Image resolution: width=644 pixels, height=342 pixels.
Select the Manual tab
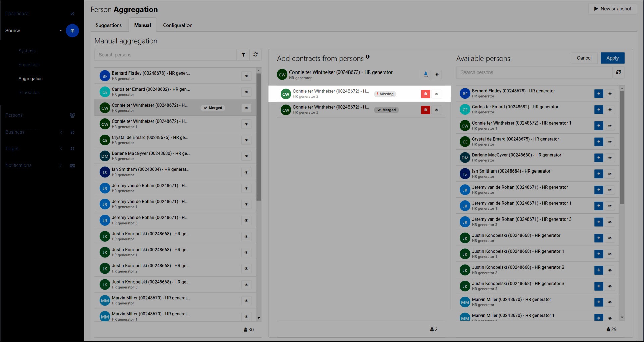tap(143, 25)
